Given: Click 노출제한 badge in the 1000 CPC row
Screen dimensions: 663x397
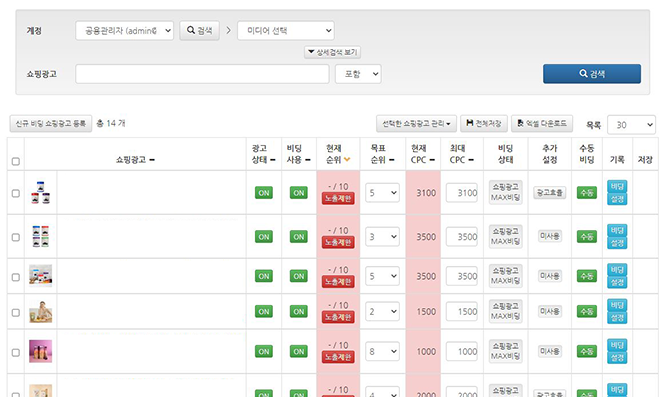Looking at the screenshot, I should coord(338,357).
